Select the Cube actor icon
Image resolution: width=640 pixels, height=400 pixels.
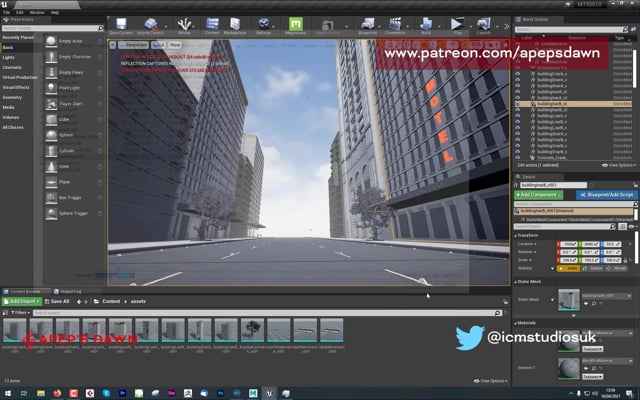click(x=51, y=119)
